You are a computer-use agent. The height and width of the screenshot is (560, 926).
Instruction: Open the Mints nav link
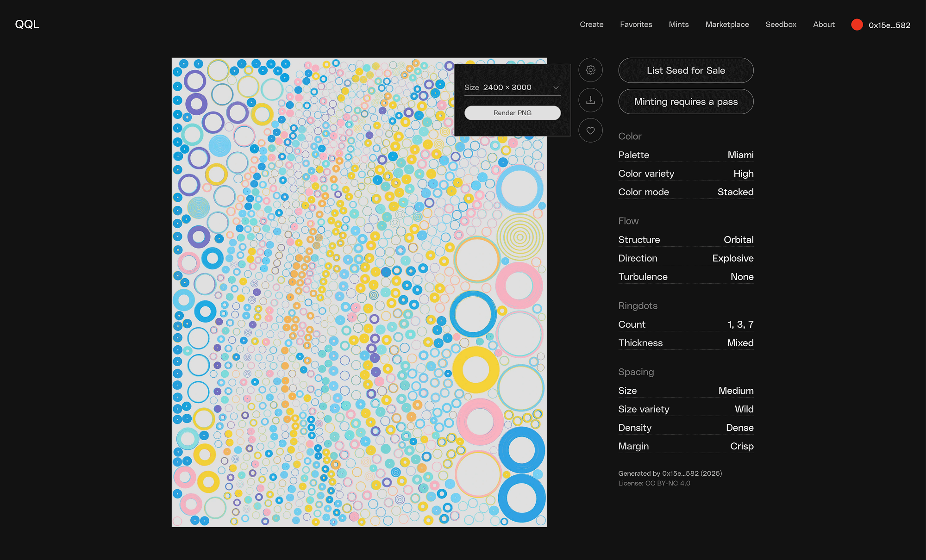pyautogui.click(x=678, y=25)
